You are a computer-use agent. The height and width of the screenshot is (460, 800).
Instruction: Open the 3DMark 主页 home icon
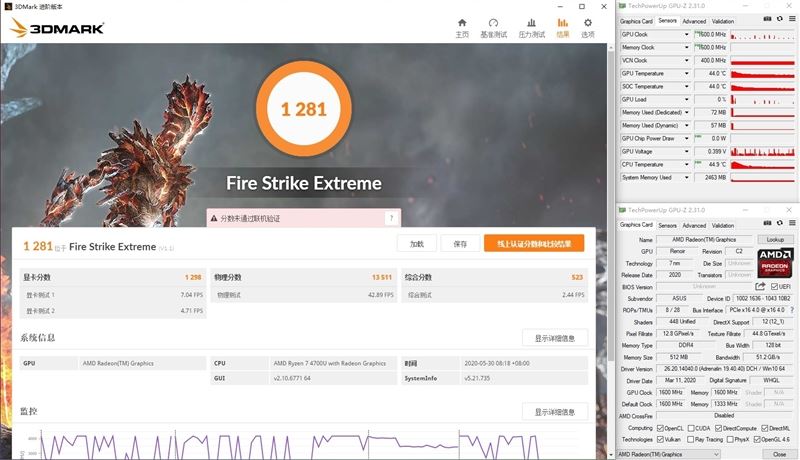pos(462,23)
